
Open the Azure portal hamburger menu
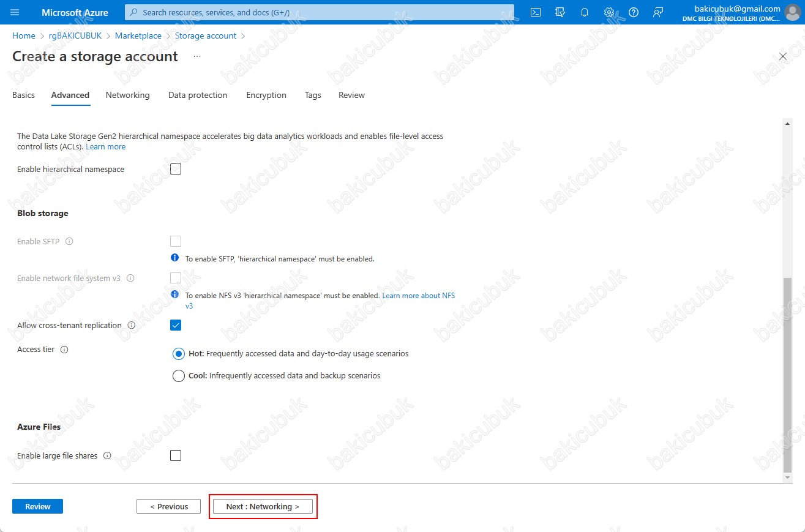click(x=15, y=12)
